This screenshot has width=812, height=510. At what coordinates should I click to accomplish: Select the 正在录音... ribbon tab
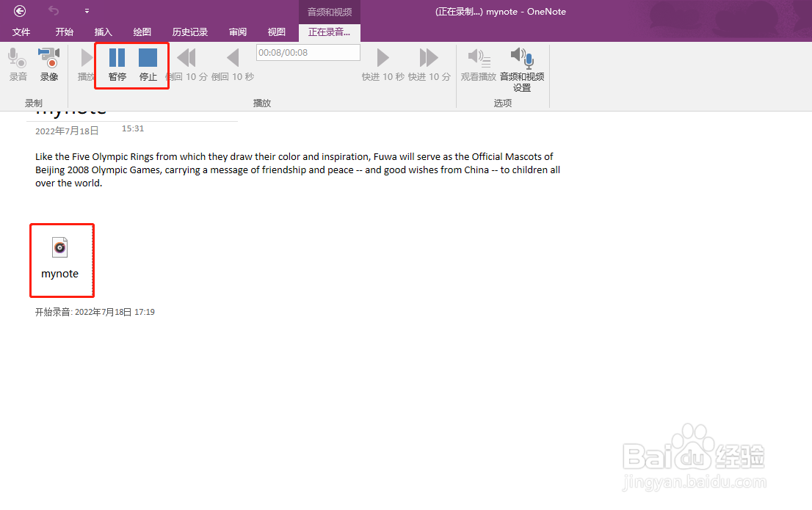point(330,32)
